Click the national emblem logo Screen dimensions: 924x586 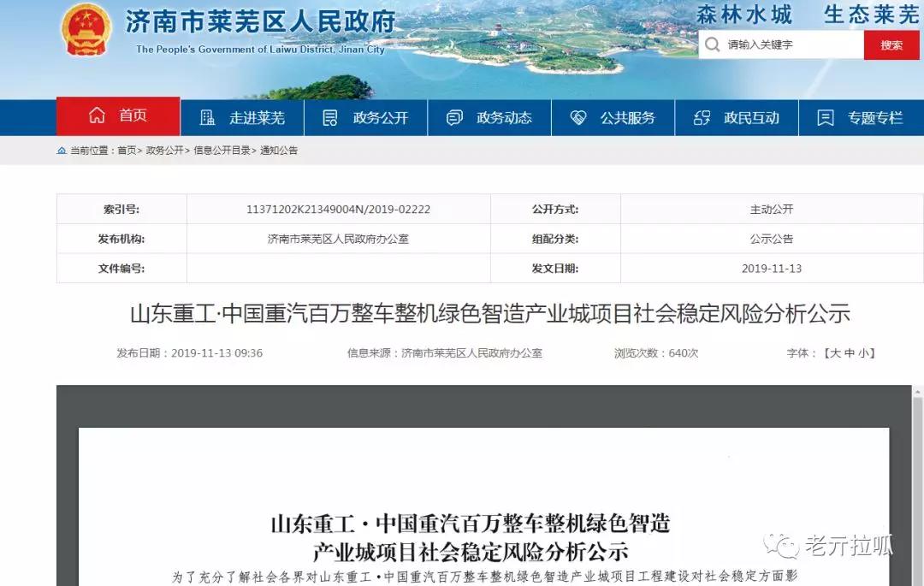click(x=86, y=29)
